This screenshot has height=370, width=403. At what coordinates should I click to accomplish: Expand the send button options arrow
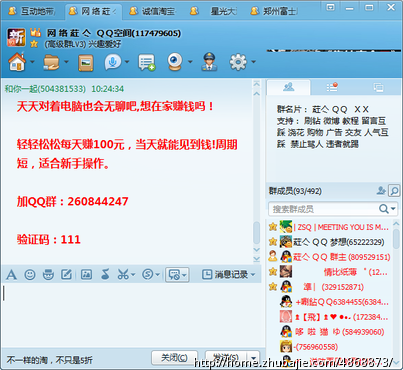pyautogui.click(x=254, y=358)
